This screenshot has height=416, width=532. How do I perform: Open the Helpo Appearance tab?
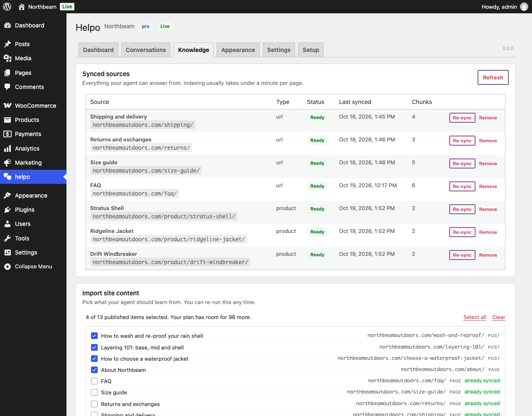238,50
